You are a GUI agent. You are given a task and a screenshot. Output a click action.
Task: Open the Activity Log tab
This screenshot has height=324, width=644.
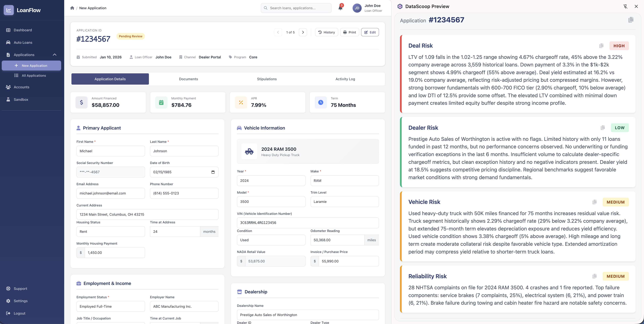pyautogui.click(x=345, y=79)
